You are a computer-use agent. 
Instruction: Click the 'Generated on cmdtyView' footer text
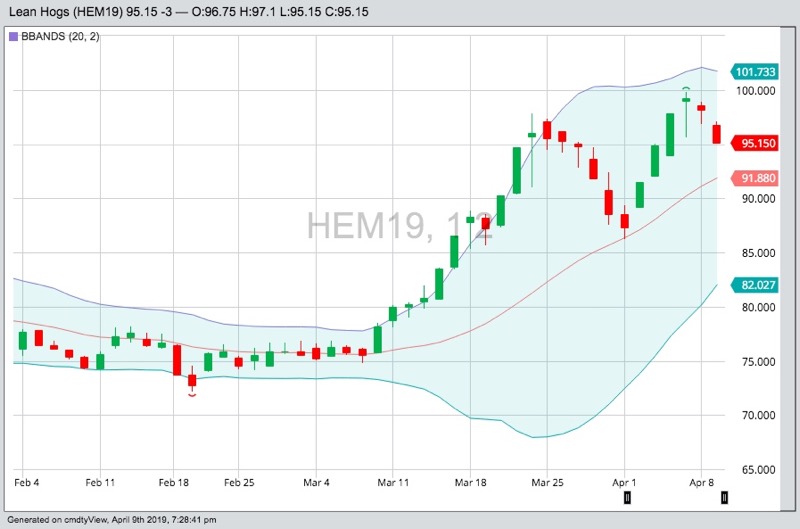pos(110,520)
